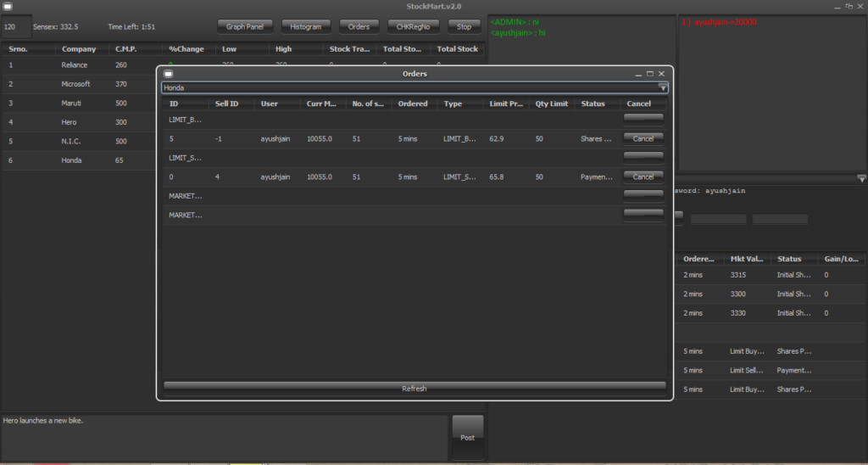This screenshot has width=868, height=465.
Task: Click ADMIN chat message
Action: [515, 22]
